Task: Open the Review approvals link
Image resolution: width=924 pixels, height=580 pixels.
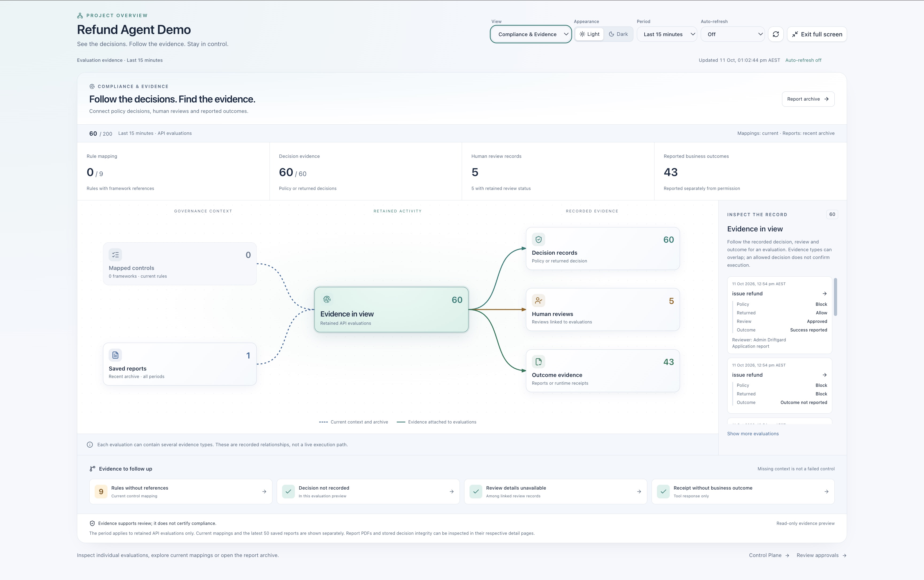Action: click(x=821, y=555)
